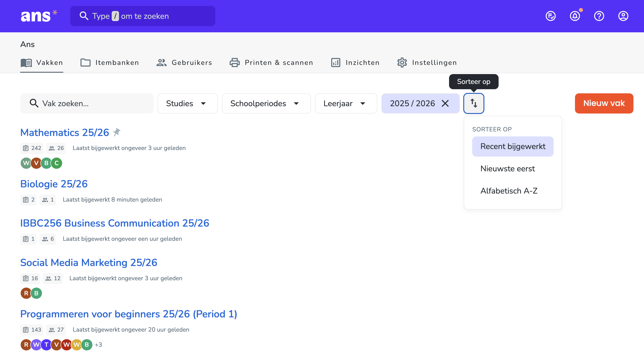
Task: Click the V avatar under Mathematics 25/26
Action: 36,163
